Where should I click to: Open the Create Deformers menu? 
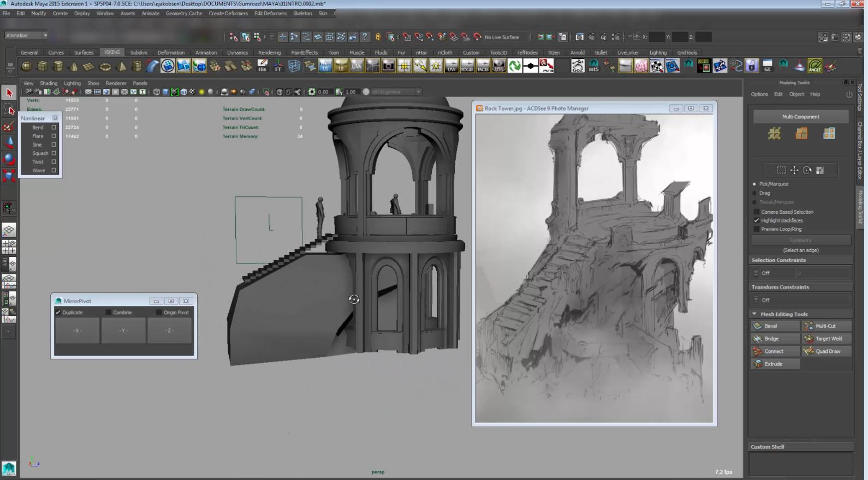(x=228, y=13)
